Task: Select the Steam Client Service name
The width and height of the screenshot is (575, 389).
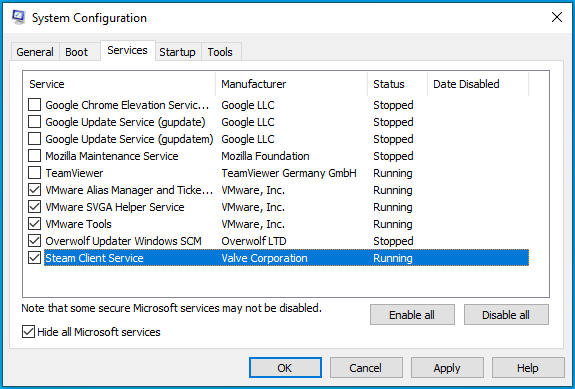Action: pyautogui.click(x=94, y=258)
